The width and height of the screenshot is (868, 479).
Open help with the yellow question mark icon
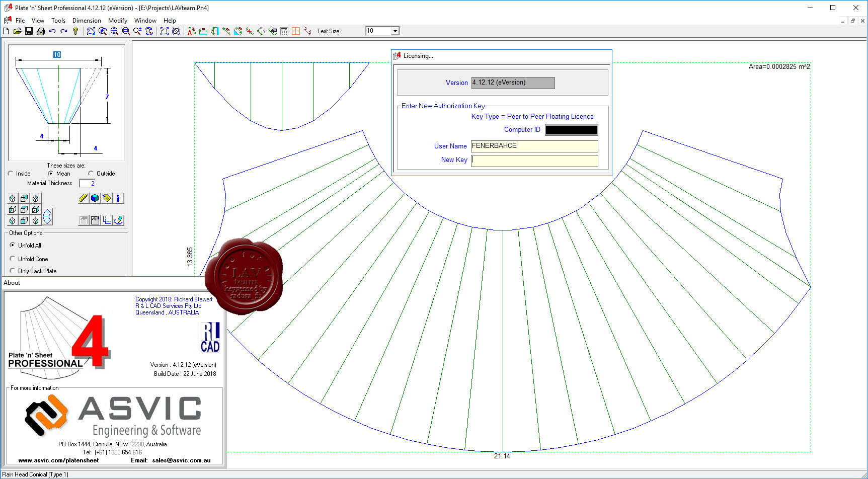pyautogui.click(x=75, y=31)
